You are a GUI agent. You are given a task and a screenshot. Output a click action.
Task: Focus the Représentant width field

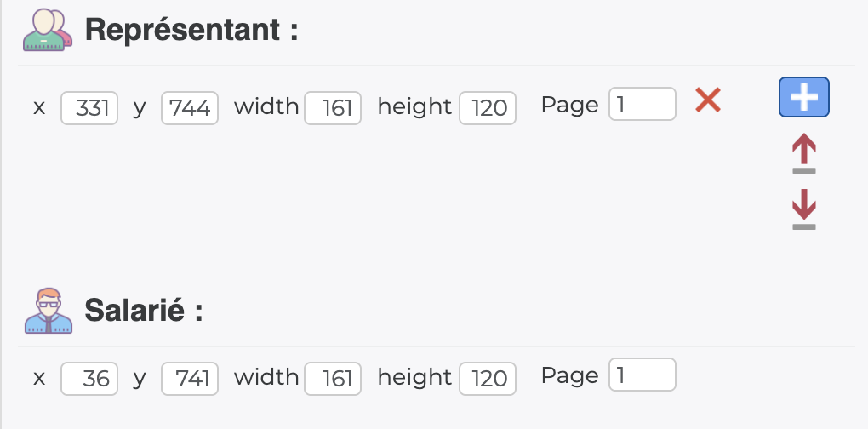333,108
